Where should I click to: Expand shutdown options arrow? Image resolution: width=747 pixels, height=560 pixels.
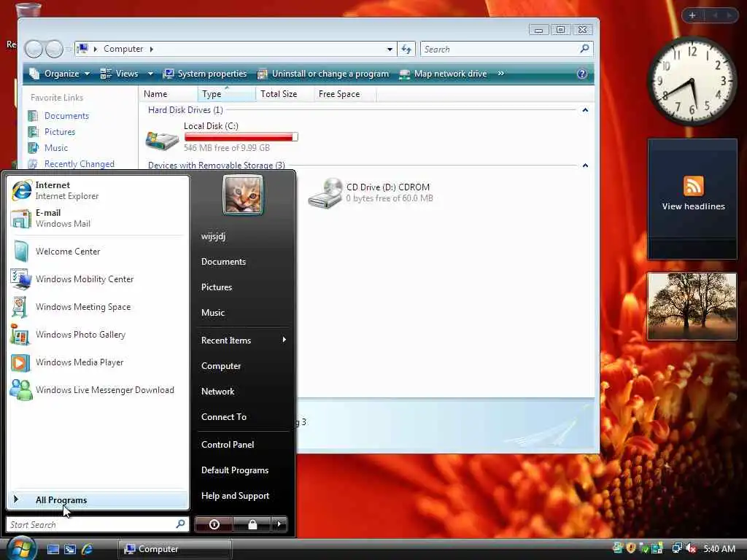click(279, 524)
